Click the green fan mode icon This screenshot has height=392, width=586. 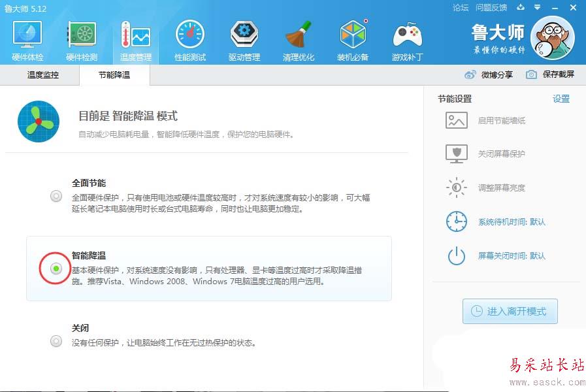39,122
